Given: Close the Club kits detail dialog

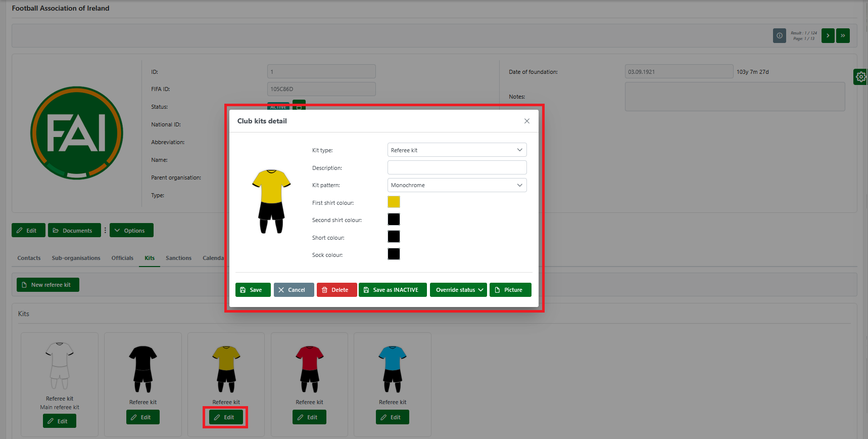Looking at the screenshot, I should 527,121.
